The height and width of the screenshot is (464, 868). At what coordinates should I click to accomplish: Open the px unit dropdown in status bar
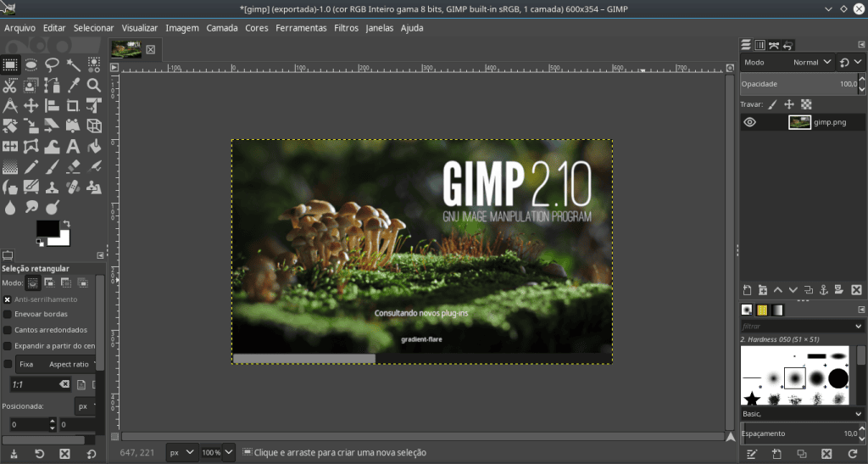[x=181, y=452]
